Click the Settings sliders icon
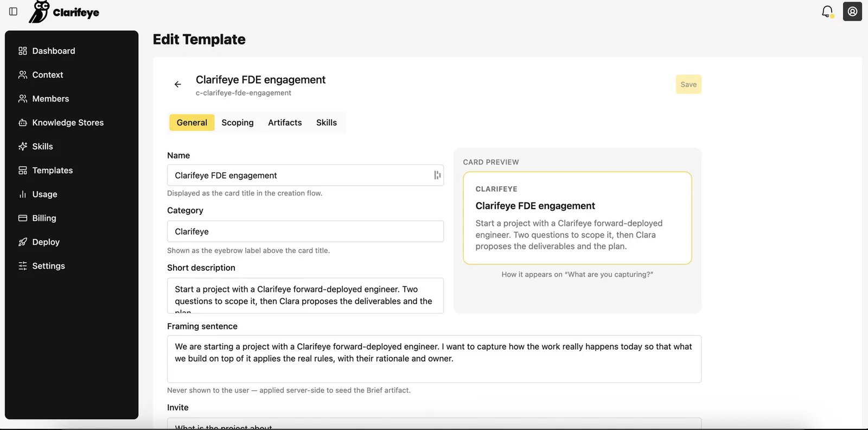This screenshot has height=430, width=868. pyautogui.click(x=23, y=266)
